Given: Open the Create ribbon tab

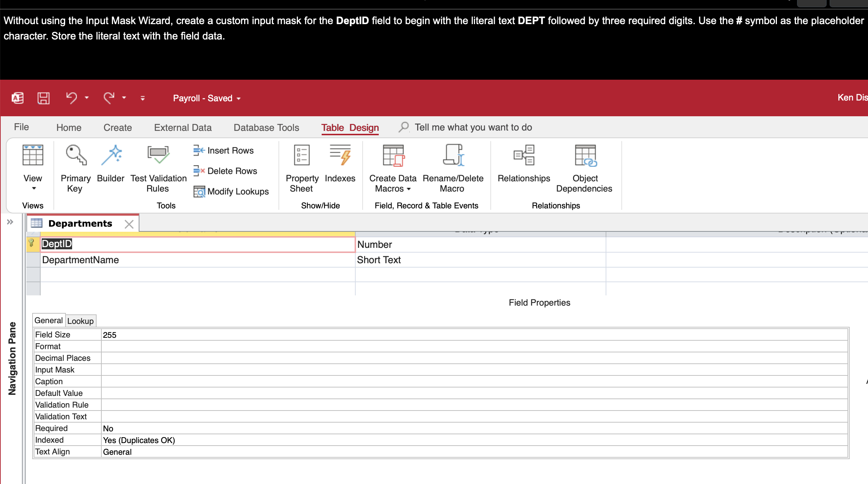Looking at the screenshot, I should [117, 127].
